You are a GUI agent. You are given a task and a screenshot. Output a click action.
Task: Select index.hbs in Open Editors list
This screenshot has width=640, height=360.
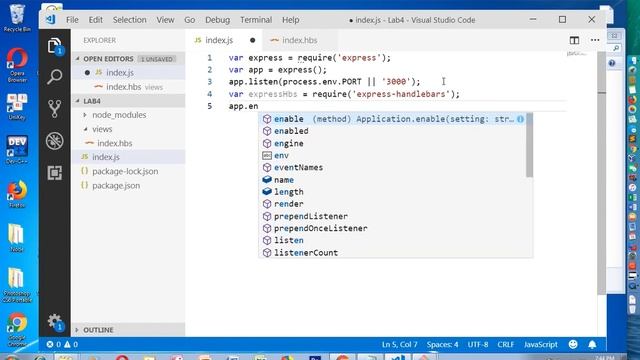(x=128, y=87)
